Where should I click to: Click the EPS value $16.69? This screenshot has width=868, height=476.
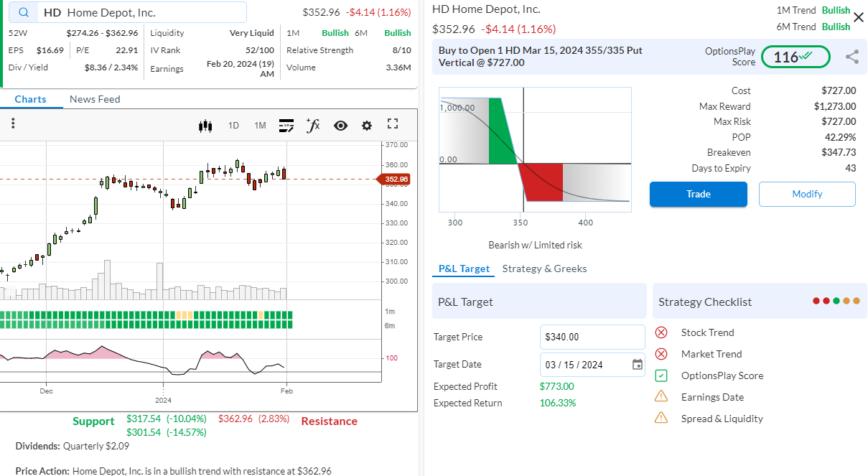tap(50, 50)
